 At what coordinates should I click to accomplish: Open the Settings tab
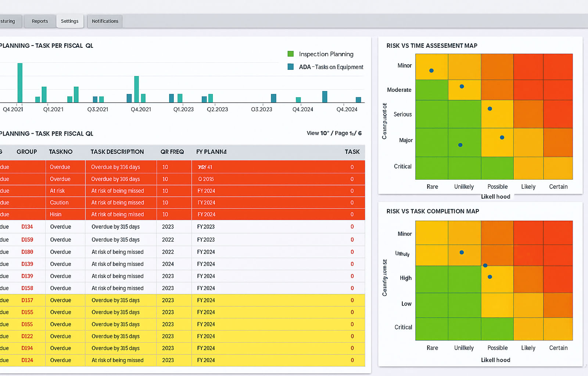[69, 21]
